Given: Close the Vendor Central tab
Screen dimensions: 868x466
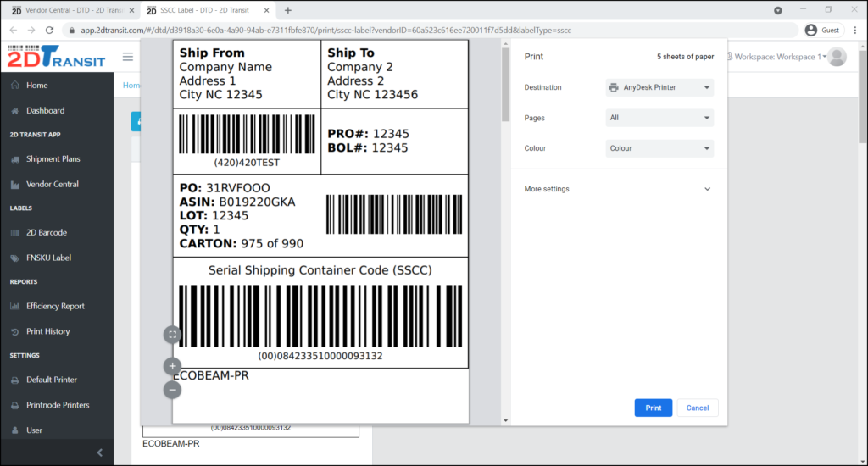Looking at the screenshot, I should 131,10.
